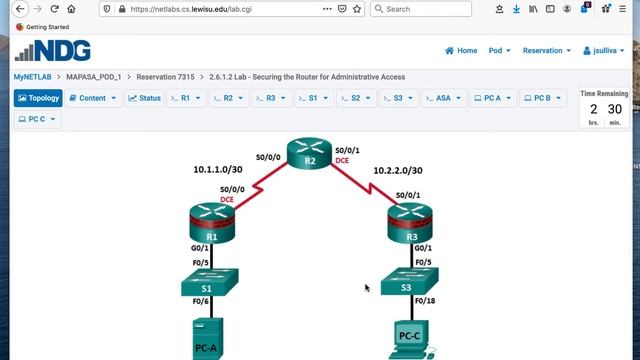This screenshot has height=360, width=640.
Task: Click the R3 router in topology
Action: point(410,223)
